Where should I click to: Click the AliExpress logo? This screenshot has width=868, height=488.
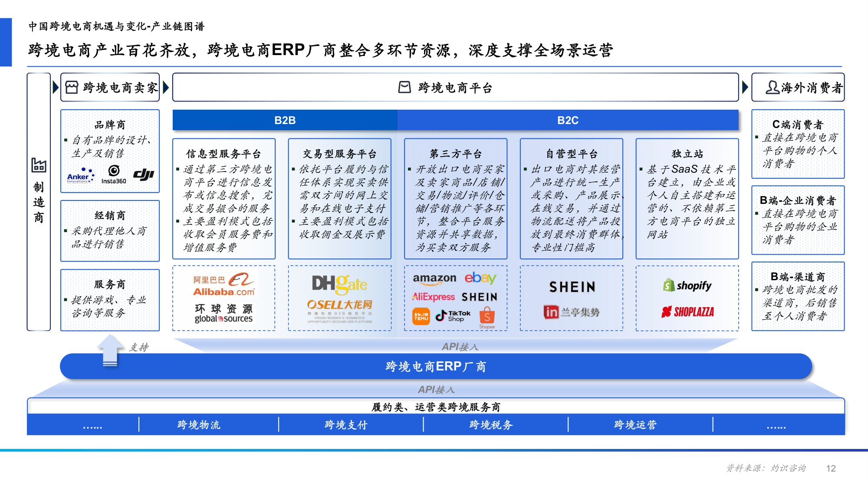click(433, 297)
